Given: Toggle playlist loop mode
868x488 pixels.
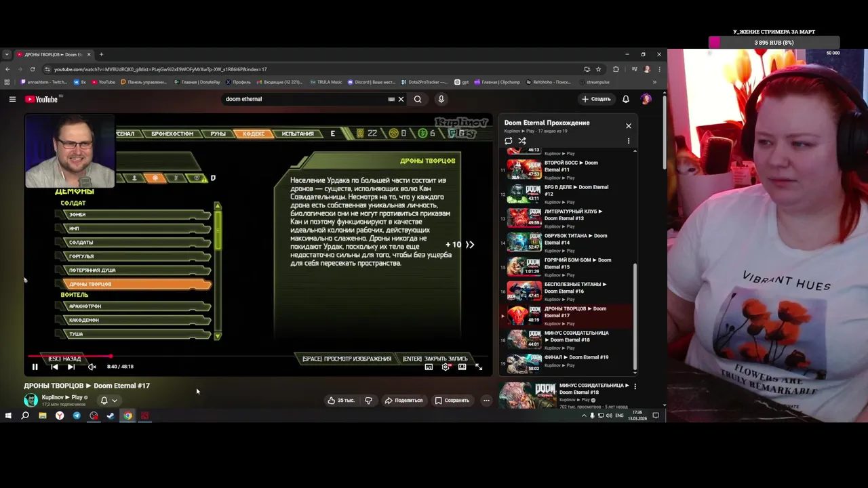Looking at the screenshot, I should coord(509,141).
